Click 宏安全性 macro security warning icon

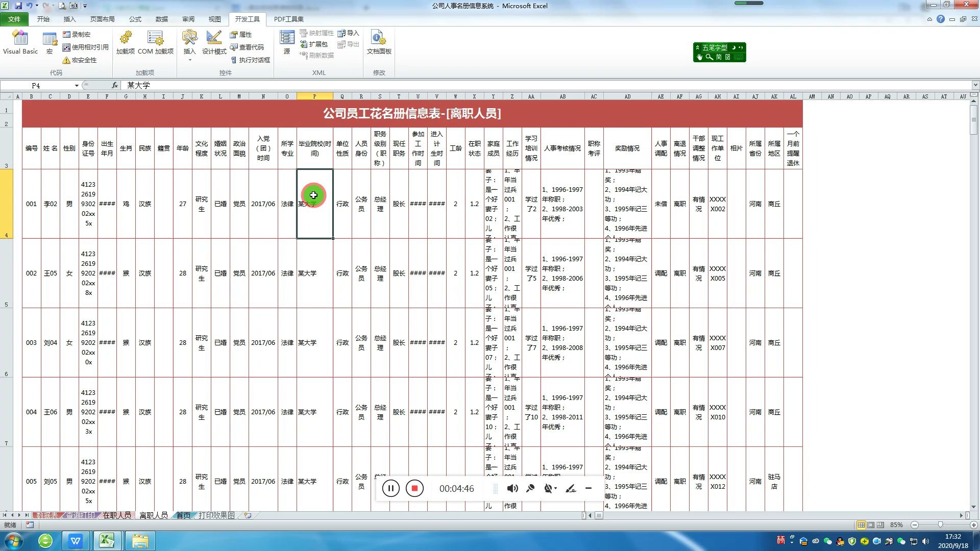click(x=66, y=60)
